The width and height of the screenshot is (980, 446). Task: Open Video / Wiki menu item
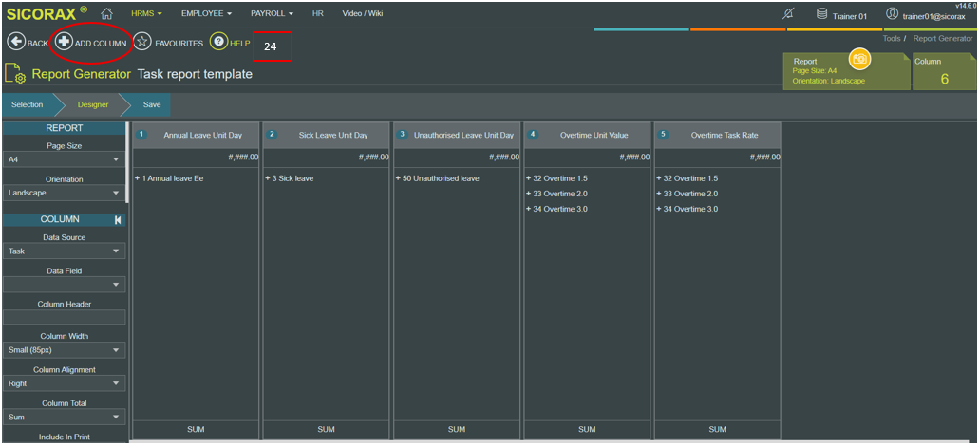[363, 13]
